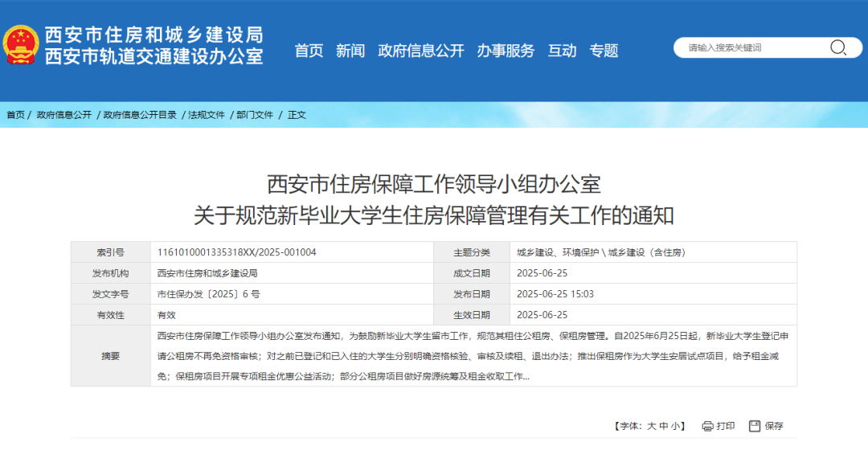Set font size to 中
The width and height of the screenshot is (868, 450).
664,426
